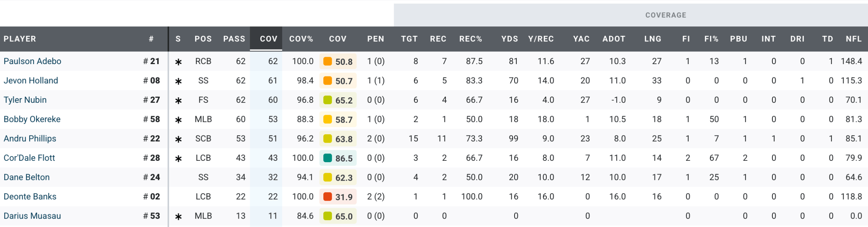Image resolution: width=868 pixels, height=227 pixels.
Task: Click the yellow 58.7 grade badge for Okereke
Action: coord(338,119)
